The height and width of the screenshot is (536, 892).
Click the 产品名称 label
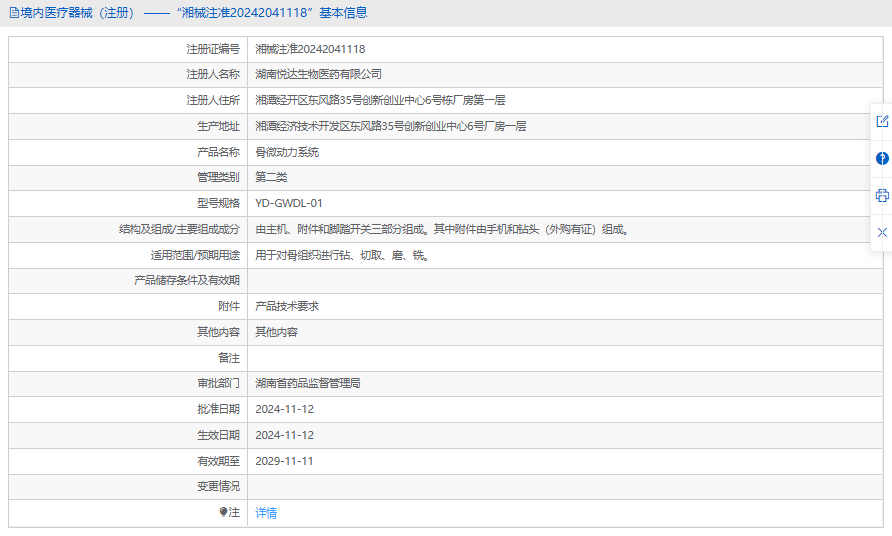[218, 152]
